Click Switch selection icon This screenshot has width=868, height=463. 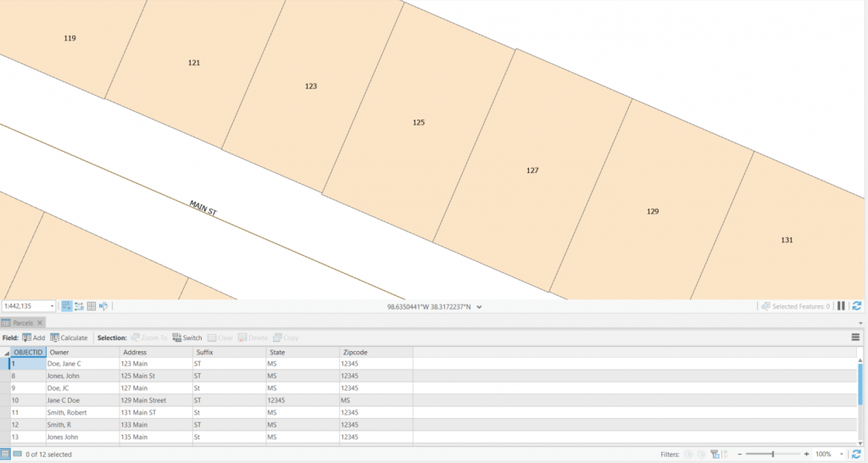pyautogui.click(x=186, y=337)
